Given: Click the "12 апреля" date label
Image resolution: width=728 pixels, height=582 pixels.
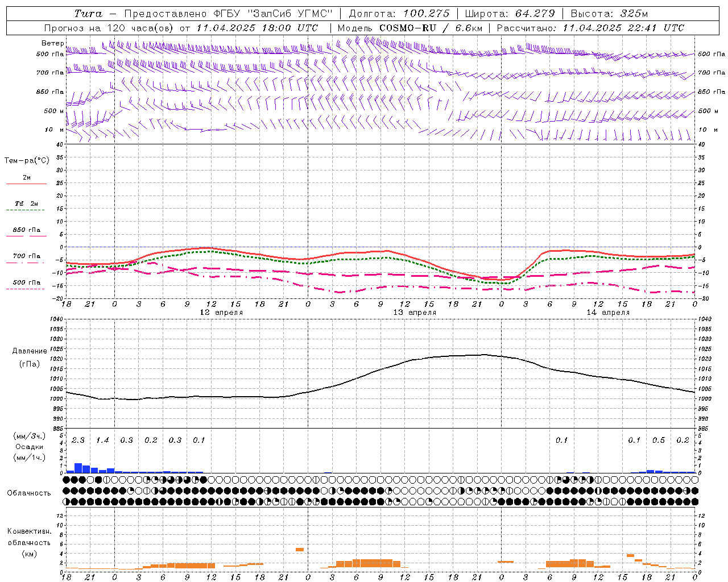Looking at the screenshot, I should (221, 313).
